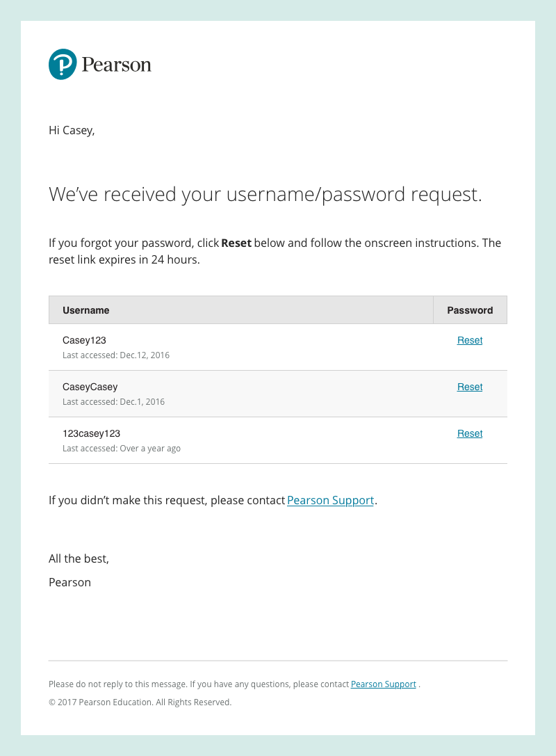The height and width of the screenshot is (756, 556).
Task: Click the 2017 Pearson Education copyright notice
Action: click(x=140, y=702)
